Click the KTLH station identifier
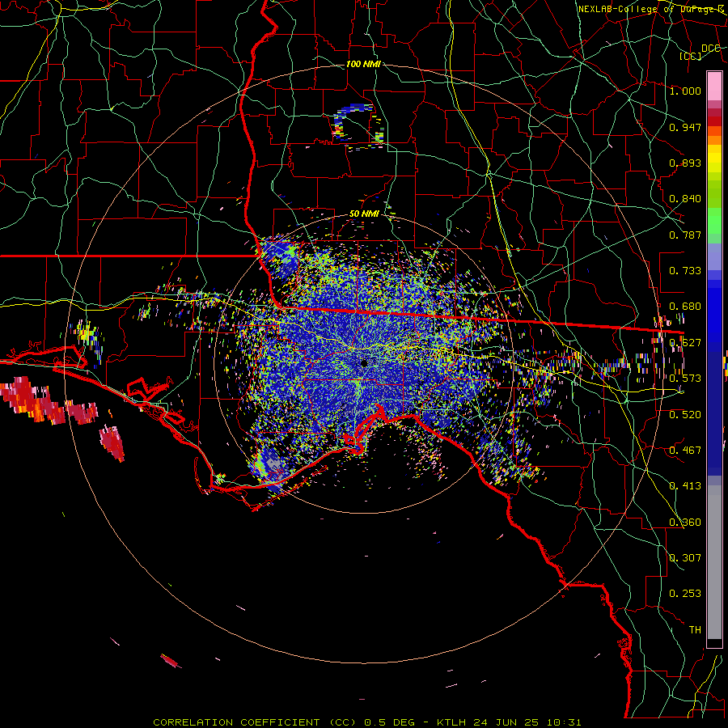The width and height of the screenshot is (728, 728). [x=451, y=722]
